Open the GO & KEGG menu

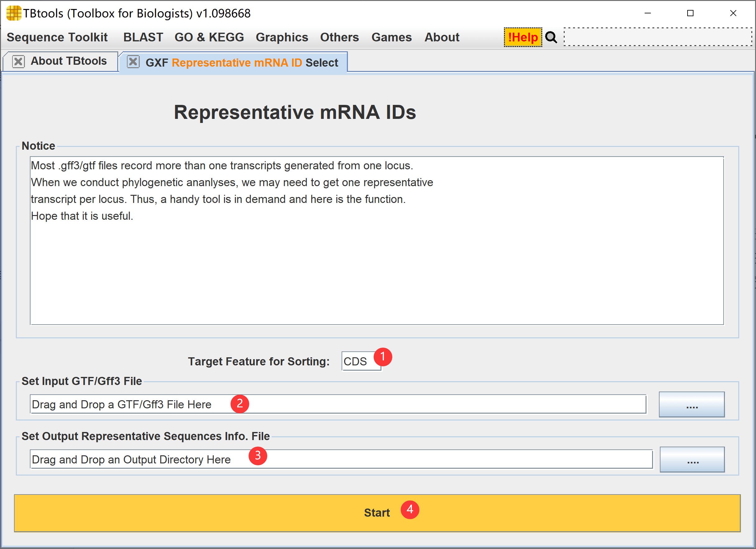(x=209, y=37)
